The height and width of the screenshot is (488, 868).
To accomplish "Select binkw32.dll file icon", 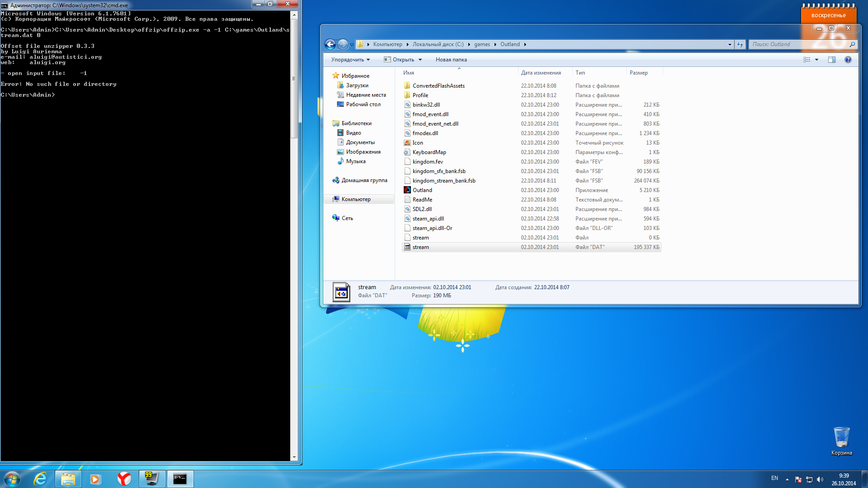I will 407,105.
